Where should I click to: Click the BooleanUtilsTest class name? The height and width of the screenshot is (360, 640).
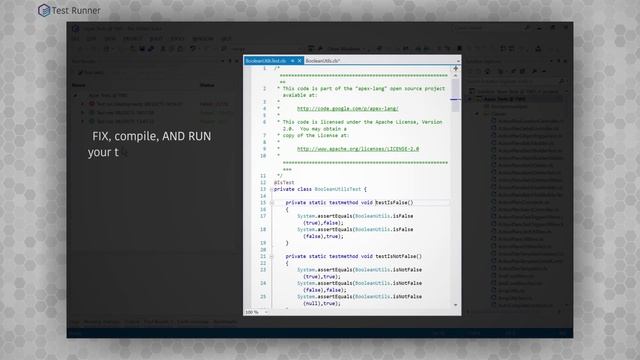tap(338, 189)
